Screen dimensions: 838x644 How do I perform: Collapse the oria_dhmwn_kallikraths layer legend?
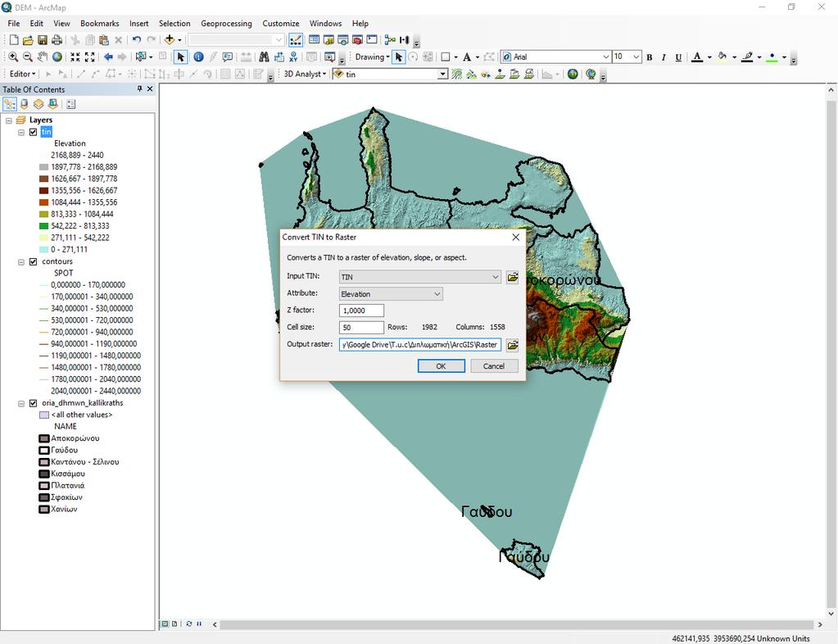pos(21,403)
